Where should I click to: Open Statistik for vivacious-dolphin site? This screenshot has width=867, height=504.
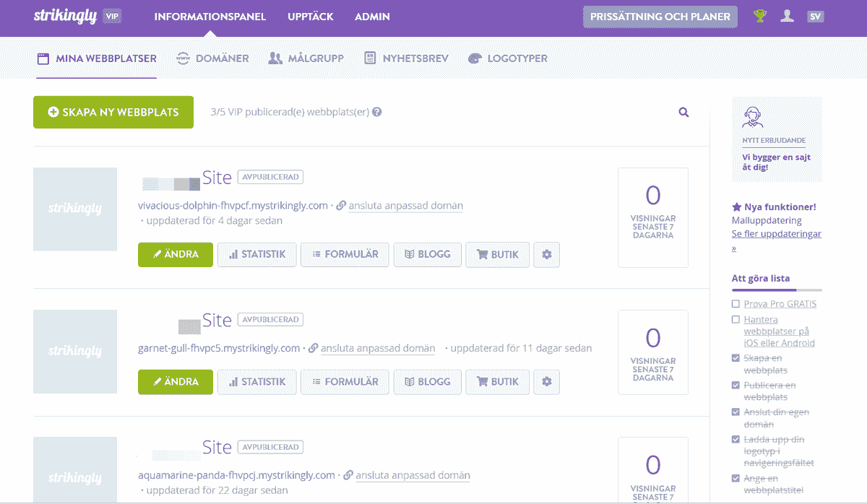coord(257,254)
